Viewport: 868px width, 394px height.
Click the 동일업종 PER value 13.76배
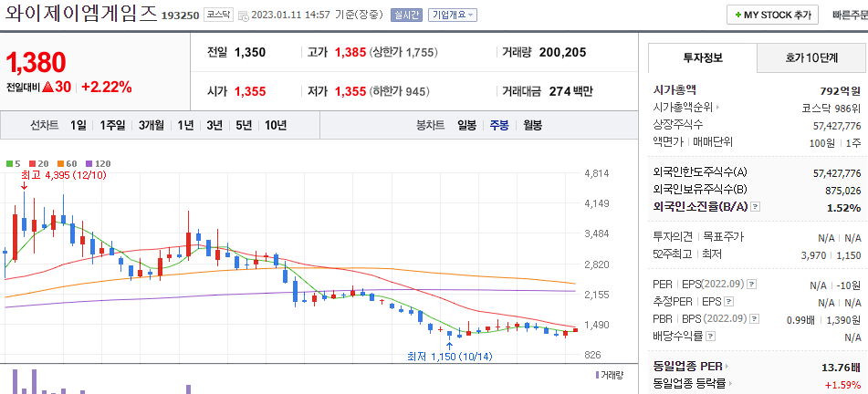(842, 367)
